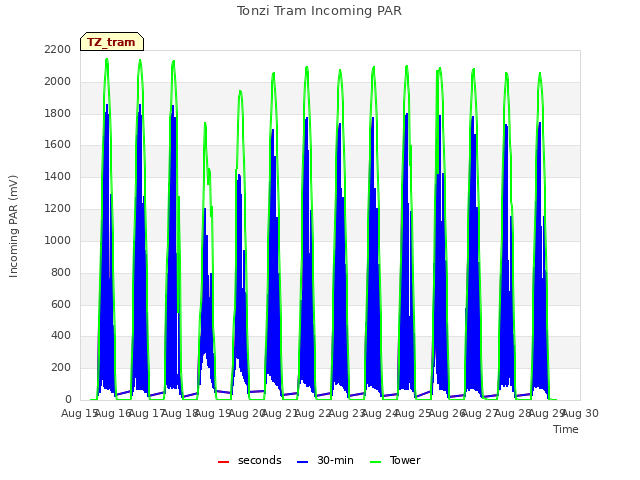The image size is (640, 480).
Task: Click the '30-min' legend label
Action: pos(335,460)
